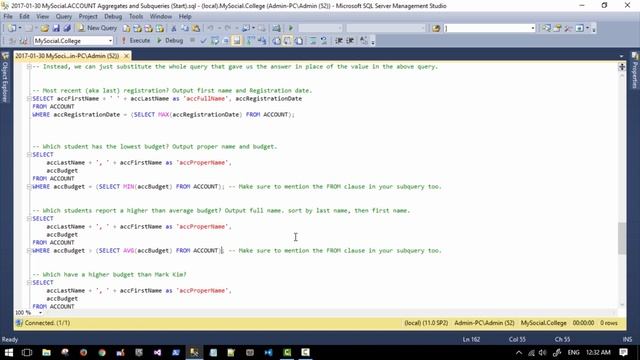Click the Debug button
640x360 pixels.
click(170, 41)
